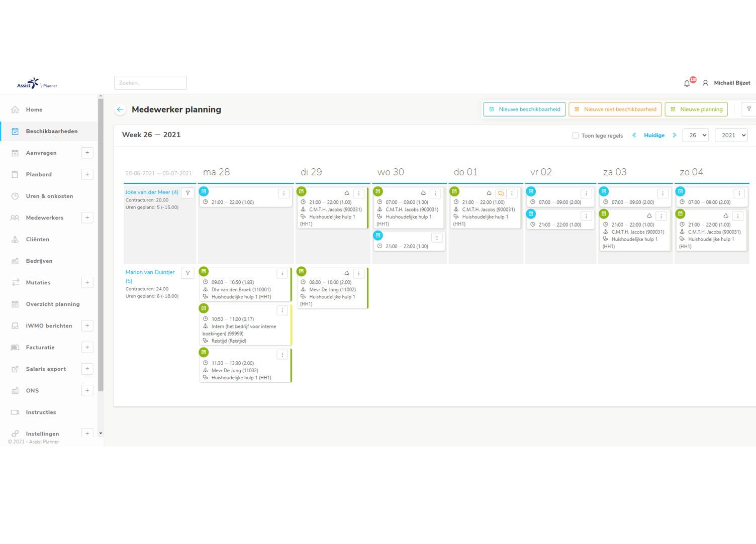
Task: Select Cliënten from the sidebar menu
Action: 38,239
